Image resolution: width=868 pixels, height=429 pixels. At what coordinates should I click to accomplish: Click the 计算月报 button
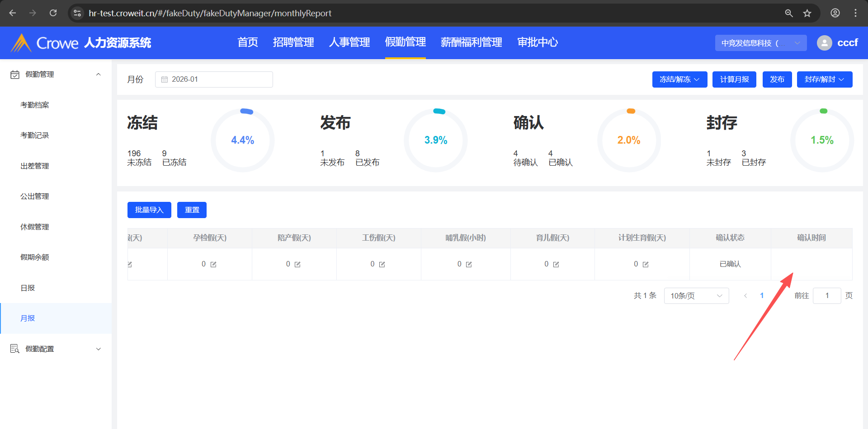pos(734,79)
